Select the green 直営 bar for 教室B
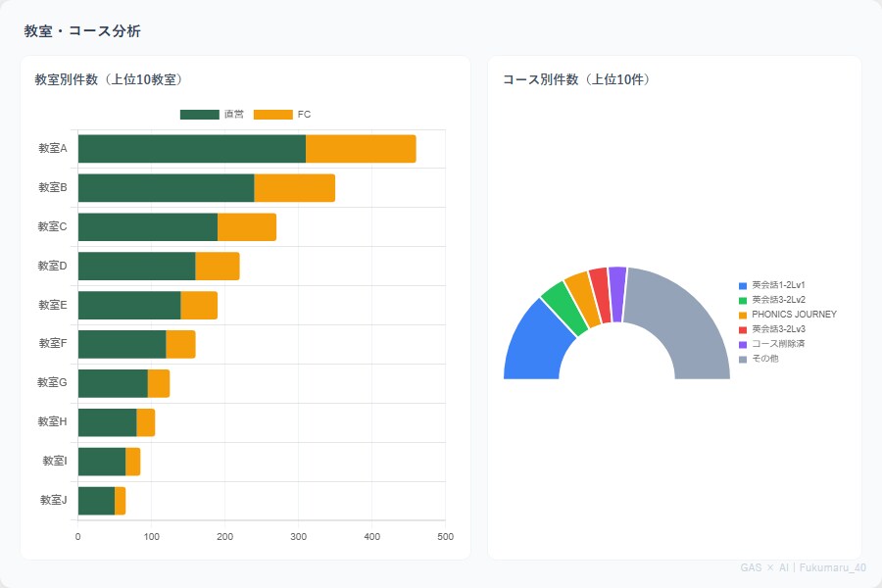Image resolution: width=882 pixels, height=588 pixels. tap(166, 188)
